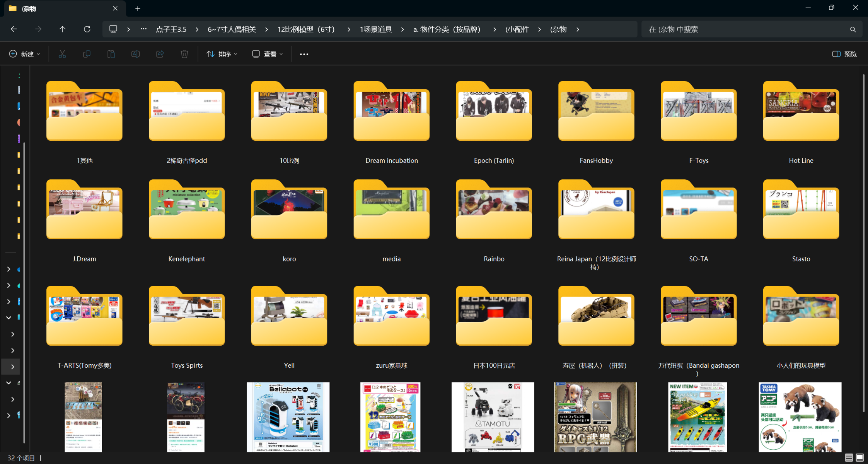Image resolution: width=868 pixels, height=464 pixels.
Task: Open the red panda Takara Tomy thumbnail
Action: point(800,417)
